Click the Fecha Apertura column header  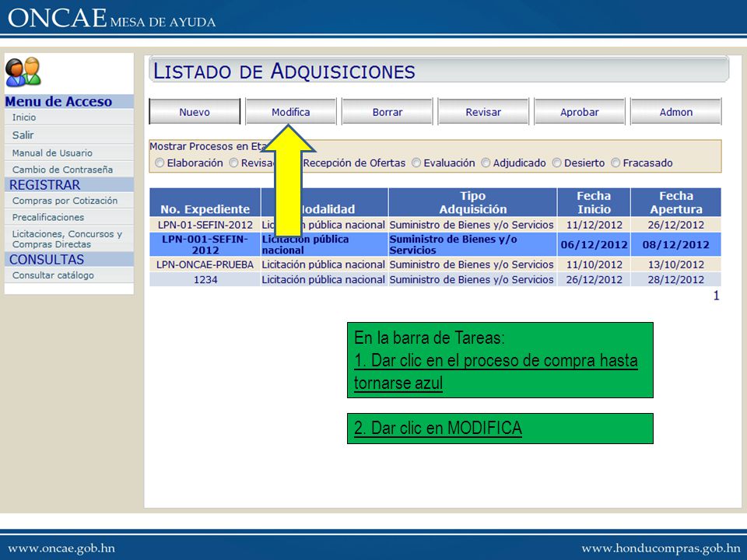pos(675,202)
